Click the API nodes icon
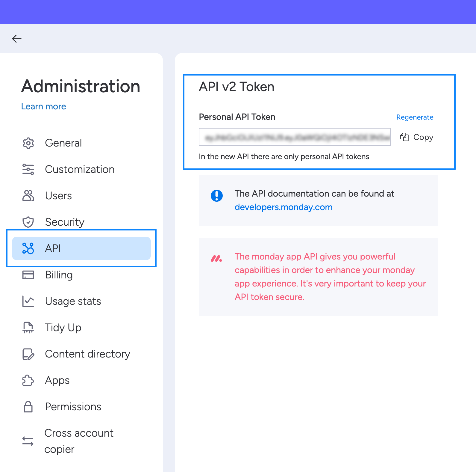 click(28, 248)
